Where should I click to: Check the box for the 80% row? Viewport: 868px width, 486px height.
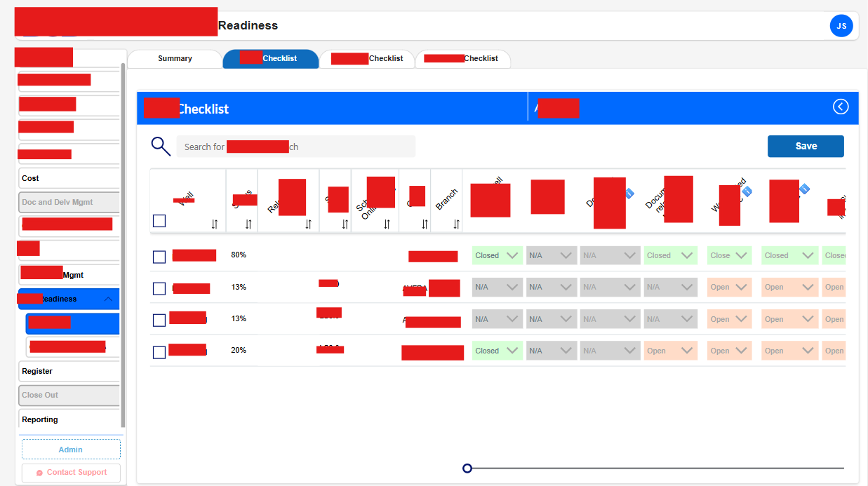[x=159, y=257]
